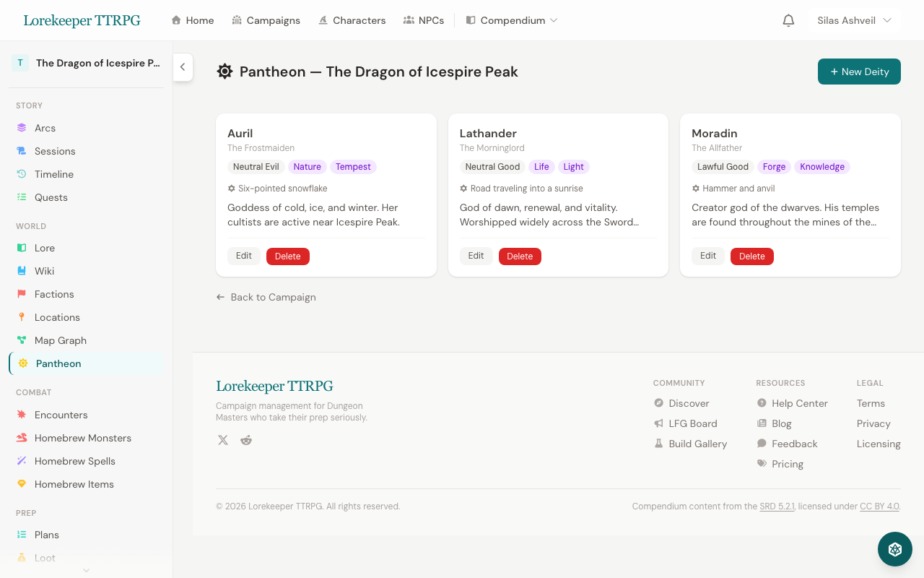Select the Map Graph icon in sidebar
The width and height of the screenshot is (924, 578).
22,340
